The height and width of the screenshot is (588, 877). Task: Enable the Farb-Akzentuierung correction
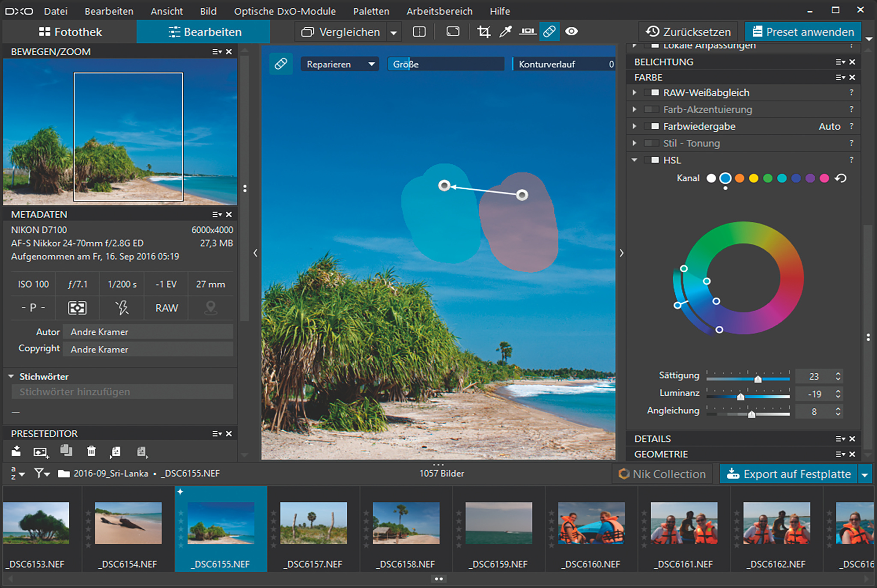pos(652,110)
